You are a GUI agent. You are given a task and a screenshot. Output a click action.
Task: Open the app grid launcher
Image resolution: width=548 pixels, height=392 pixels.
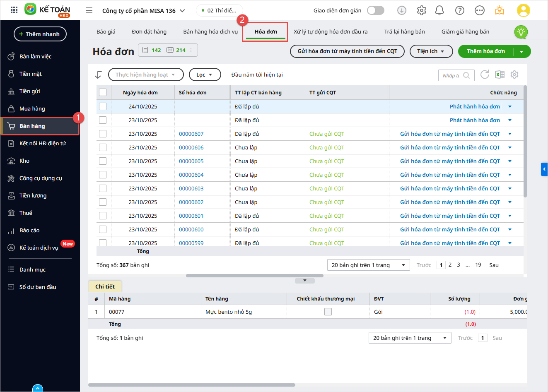pyautogui.click(x=14, y=10)
